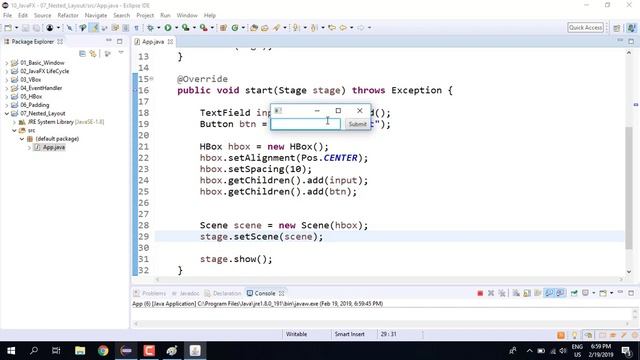This screenshot has width=640, height=360.
Task: Click the Search flashlight toolbar icon
Action: coord(277,28)
